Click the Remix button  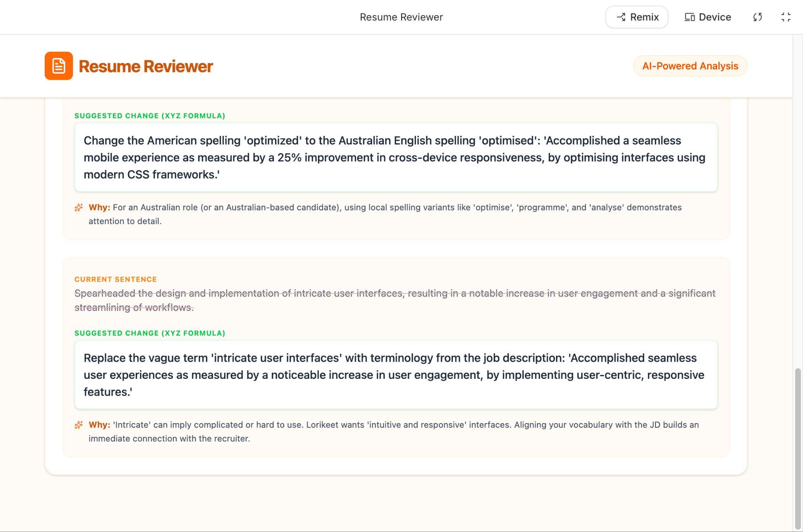click(637, 17)
